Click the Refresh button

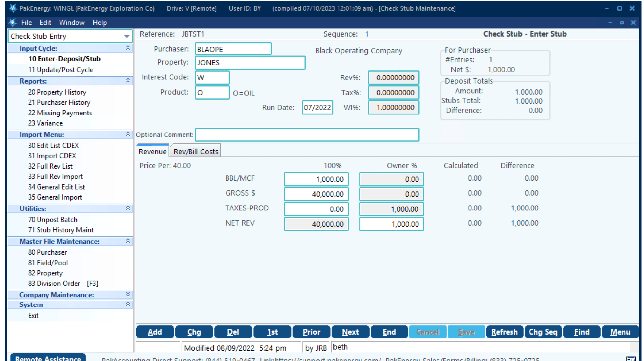[x=505, y=332]
